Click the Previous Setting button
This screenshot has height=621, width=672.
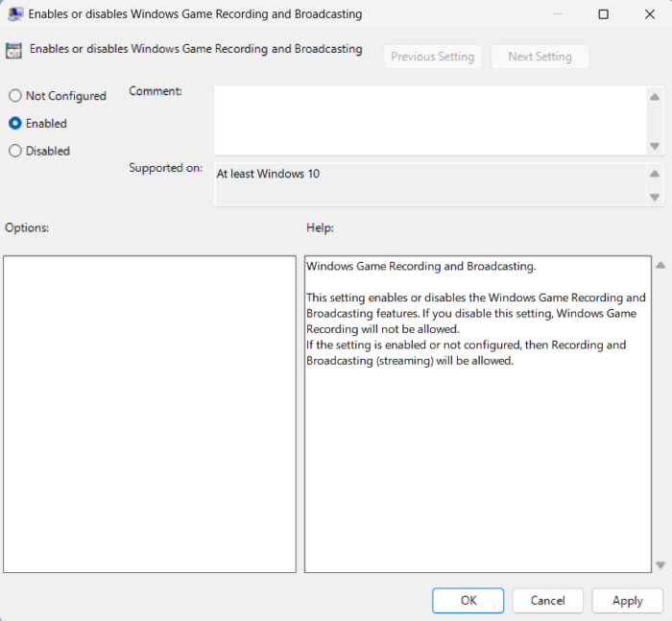coord(432,57)
